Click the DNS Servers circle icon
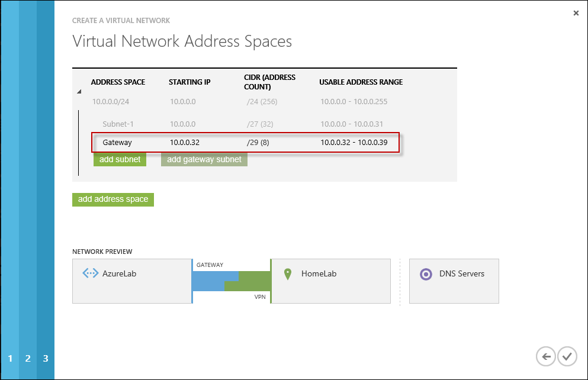 pos(425,274)
